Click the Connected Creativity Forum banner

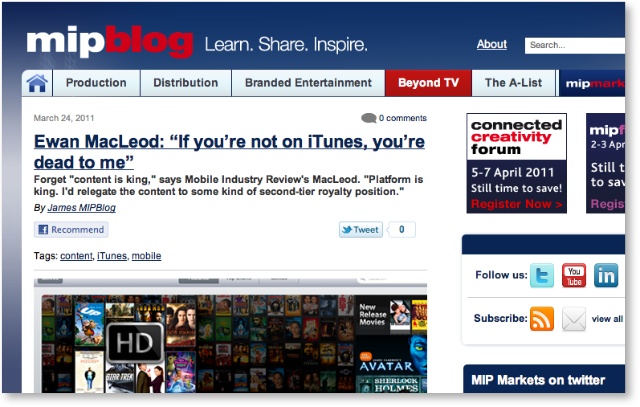click(516, 163)
